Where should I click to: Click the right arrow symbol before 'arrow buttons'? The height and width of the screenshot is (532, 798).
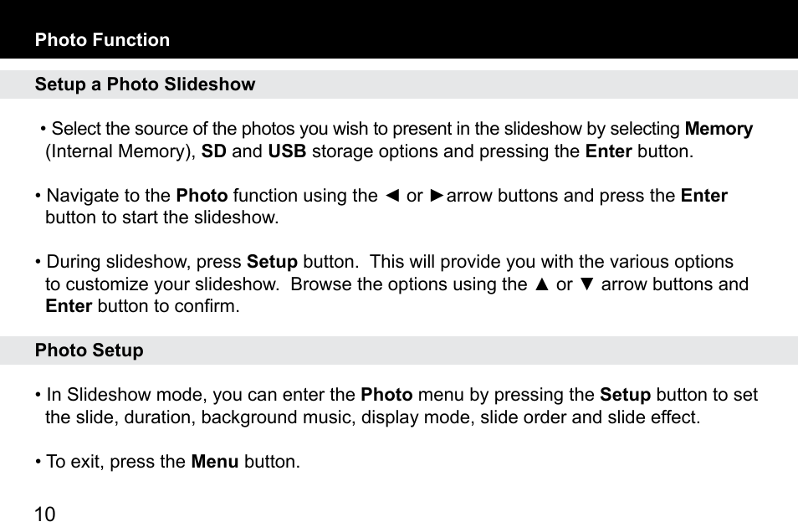437,196
